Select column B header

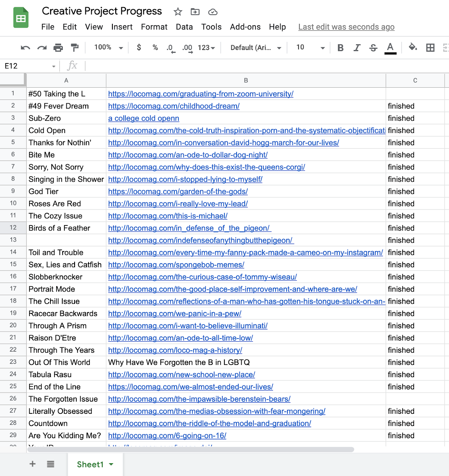tap(246, 80)
